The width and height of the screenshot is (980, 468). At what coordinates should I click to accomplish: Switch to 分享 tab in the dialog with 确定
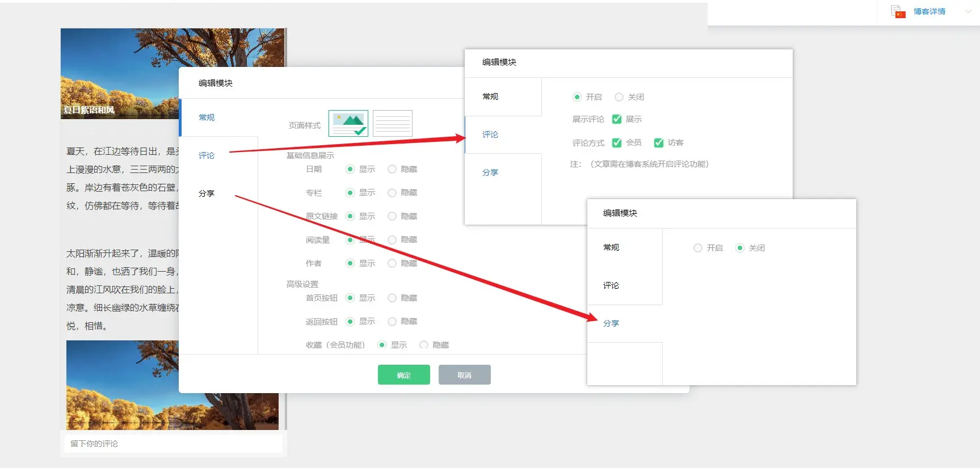207,193
